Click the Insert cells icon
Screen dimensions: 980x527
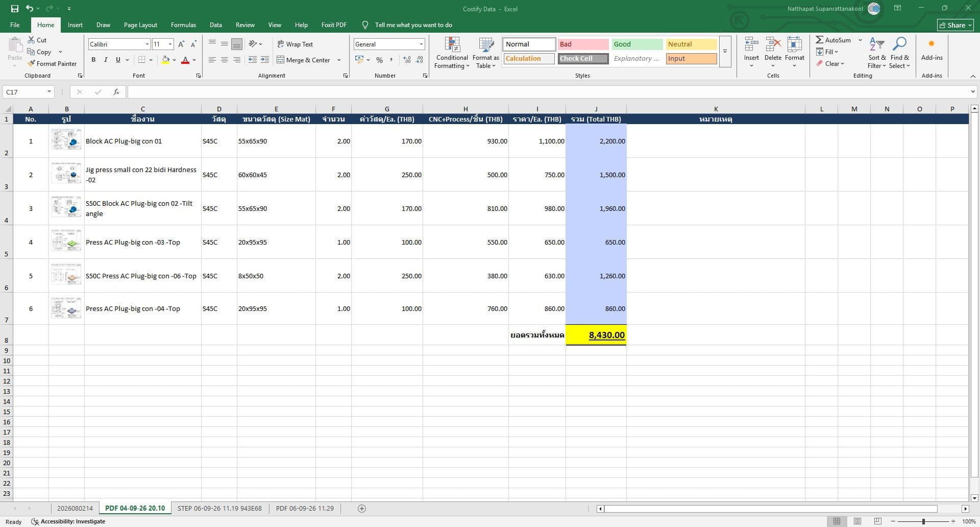point(751,45)
